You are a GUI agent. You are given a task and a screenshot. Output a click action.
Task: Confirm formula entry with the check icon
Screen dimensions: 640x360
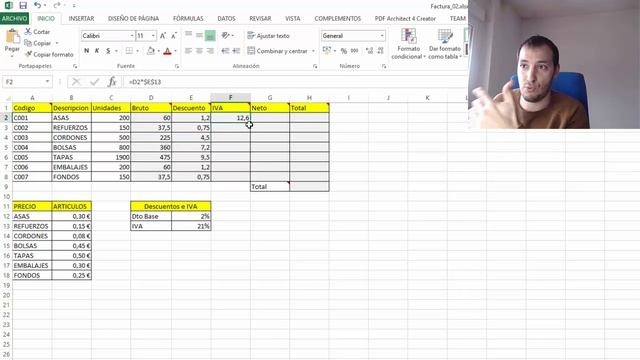click(x=94, y=82)
